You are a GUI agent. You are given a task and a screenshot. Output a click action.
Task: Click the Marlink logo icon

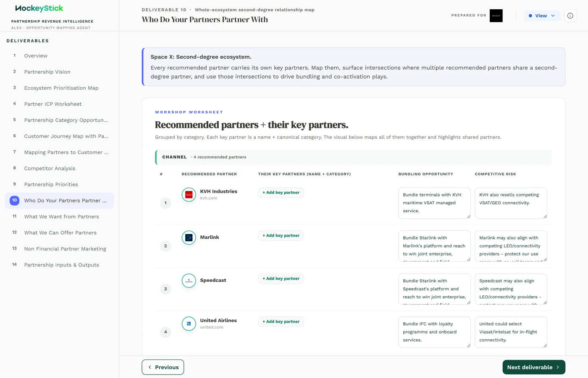[189, 237]
